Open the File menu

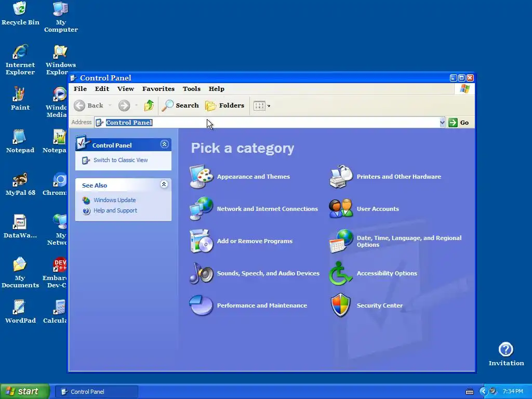click(81, 88)
